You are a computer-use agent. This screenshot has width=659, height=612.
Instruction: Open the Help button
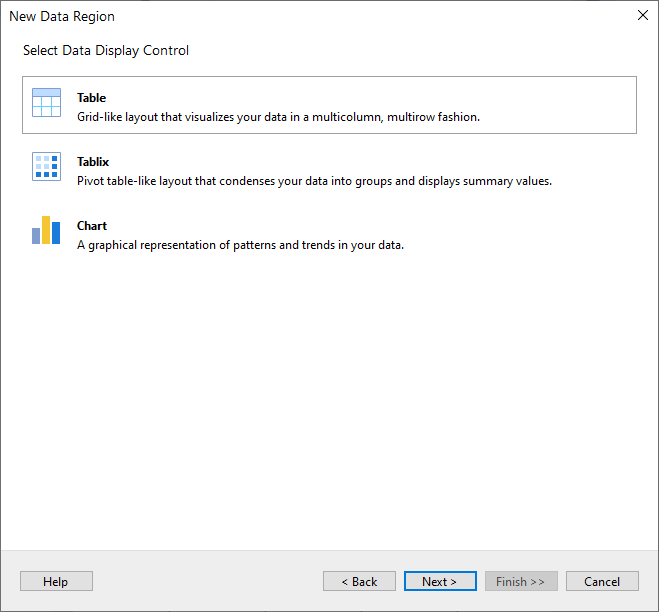click(x=56, y=581)
